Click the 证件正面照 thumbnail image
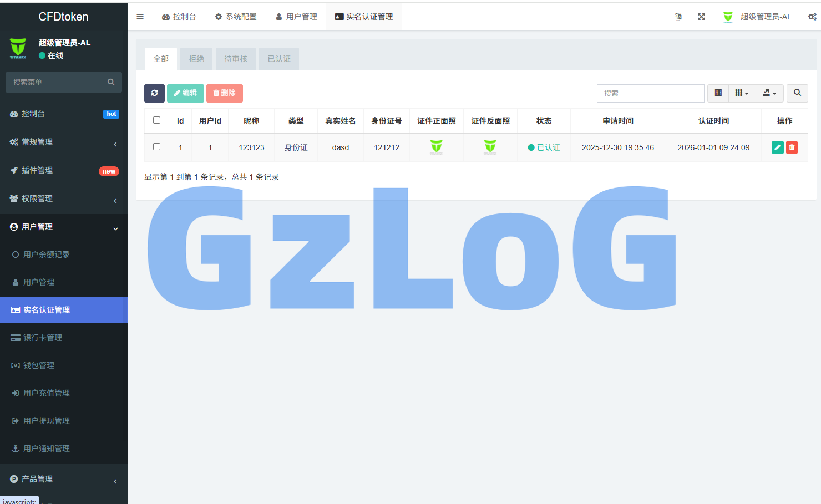The image size is (821, 504). [x=436, y=147]
